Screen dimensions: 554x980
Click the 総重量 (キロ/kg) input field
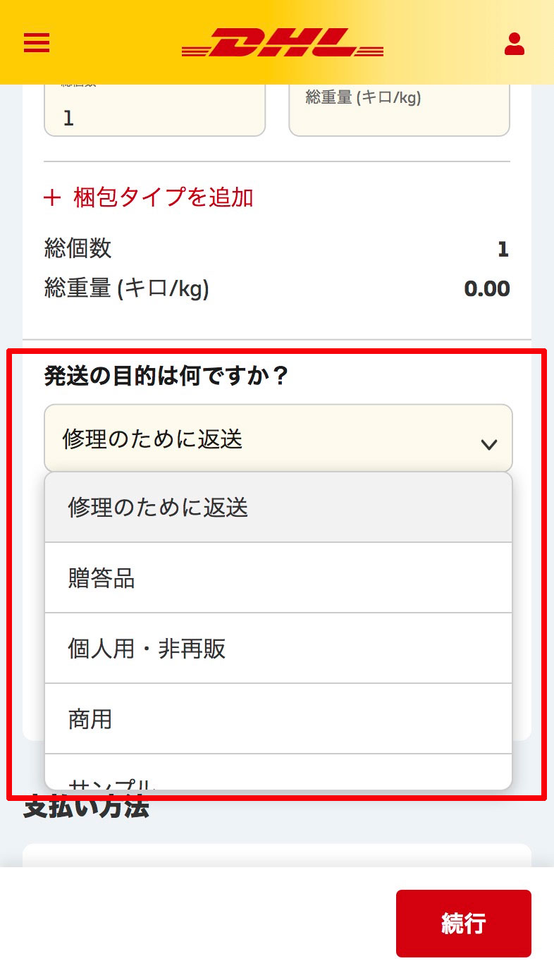399,113
